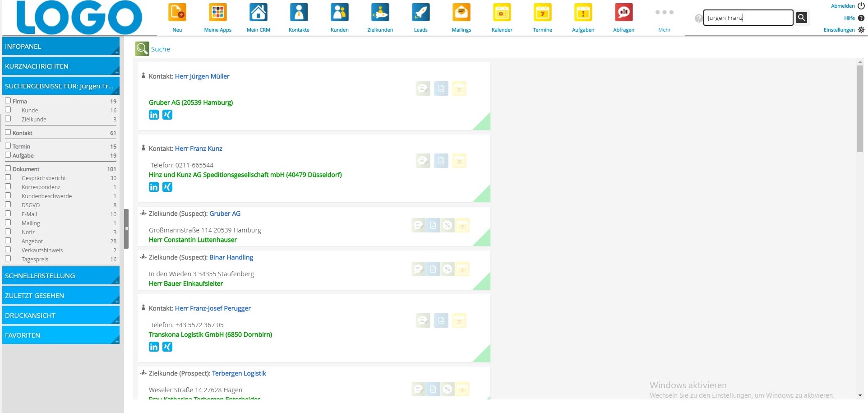Open the Zielkunden icon

tap(380, 13)
